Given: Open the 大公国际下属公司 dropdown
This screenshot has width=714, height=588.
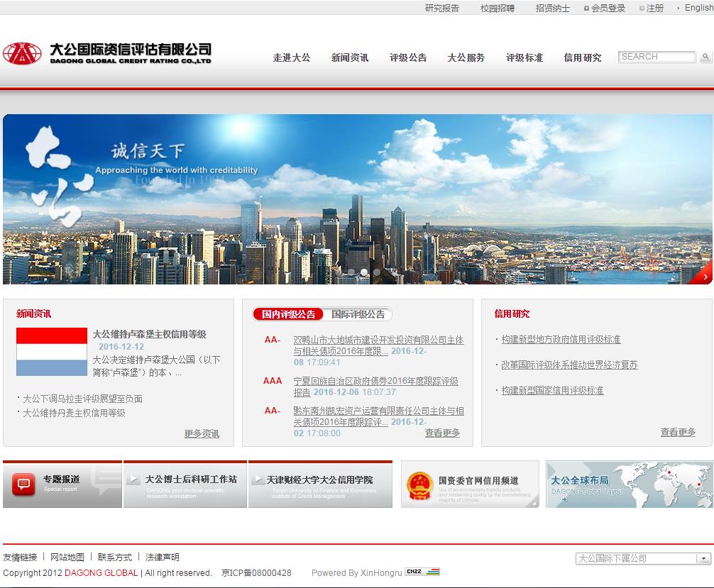Looking at the screenshot, I should [643, 558].
